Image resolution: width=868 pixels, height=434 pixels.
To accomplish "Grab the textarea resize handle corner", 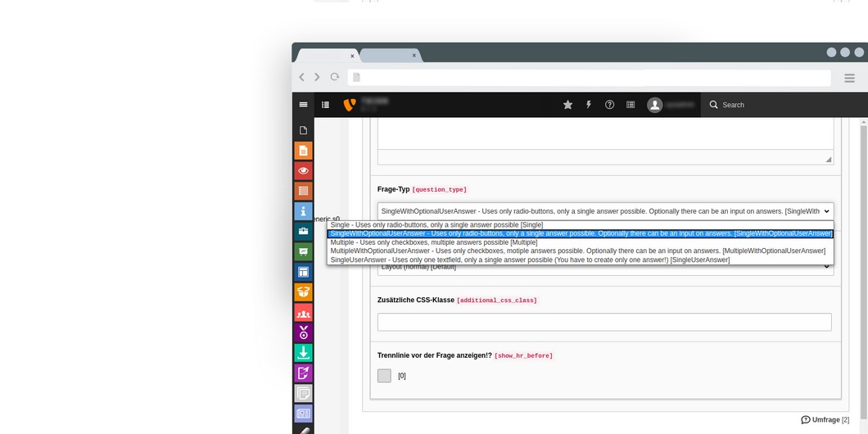I will 829,160.
